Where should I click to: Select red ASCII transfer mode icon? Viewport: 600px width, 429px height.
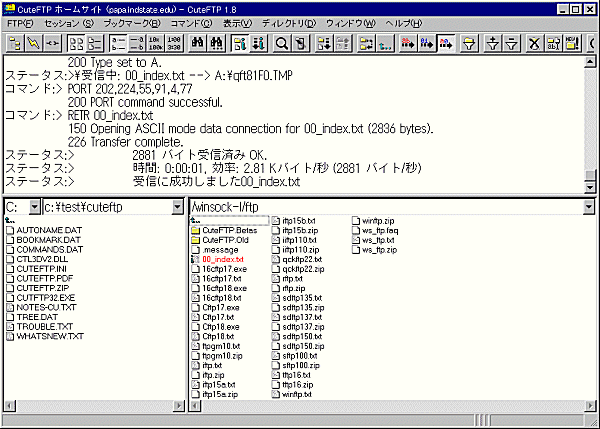point(408,44)
